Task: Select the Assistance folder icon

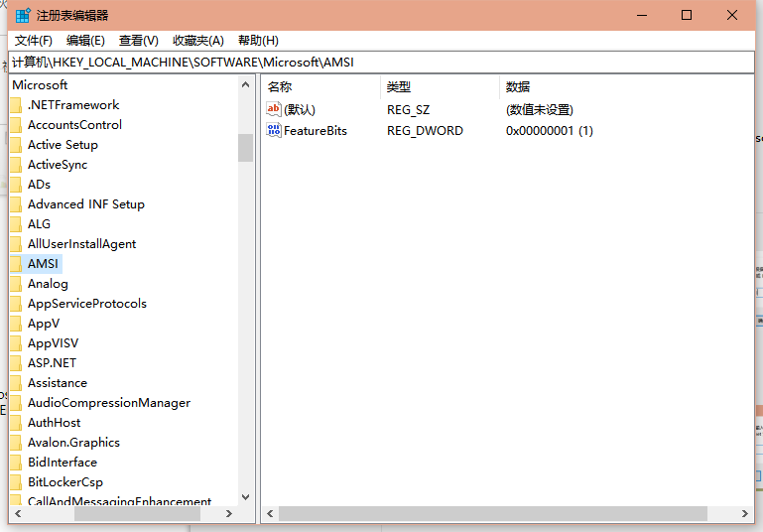Action: tap(16, 383)
